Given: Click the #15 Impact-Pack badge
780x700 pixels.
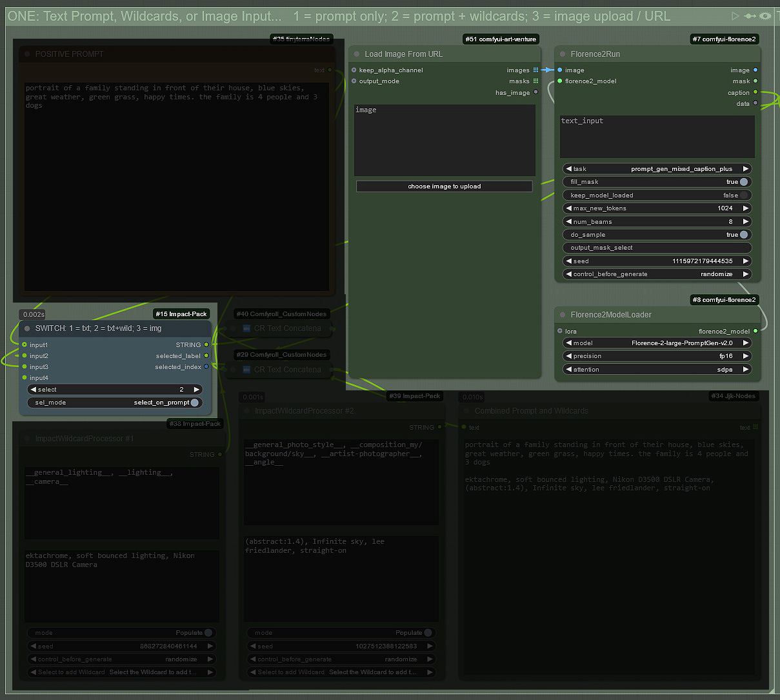Looking at the screenshot, I should pos(181,314).
